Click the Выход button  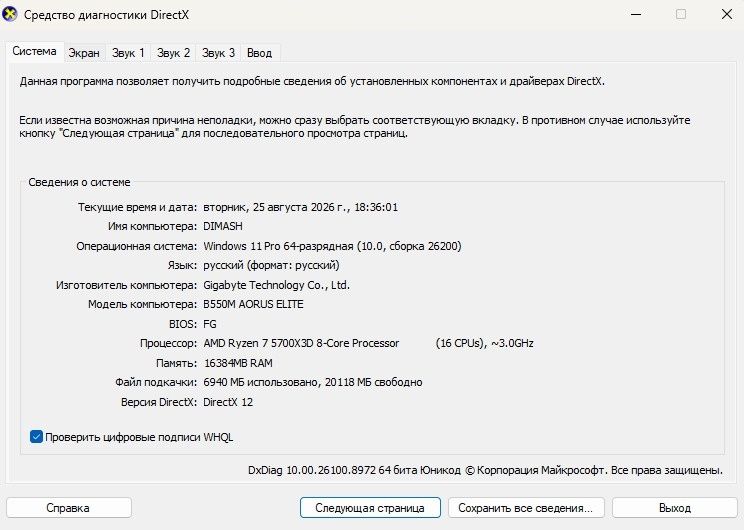(x=675, y=508)
